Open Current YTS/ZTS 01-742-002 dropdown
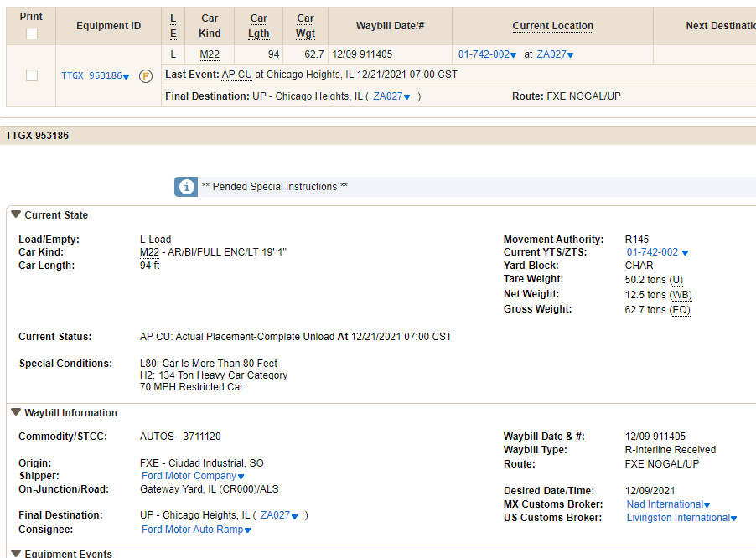756x558 pixels. click(658, 252)
